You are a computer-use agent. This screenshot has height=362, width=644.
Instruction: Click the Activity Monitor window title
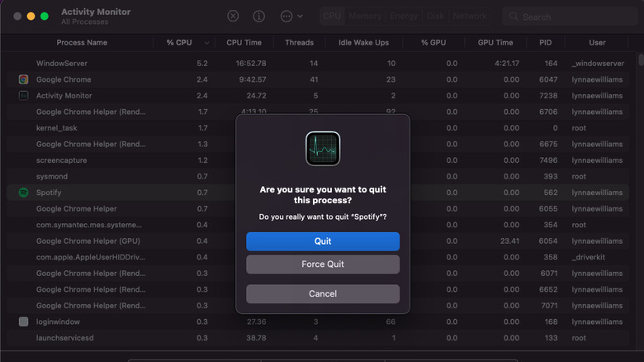(96, 12)
